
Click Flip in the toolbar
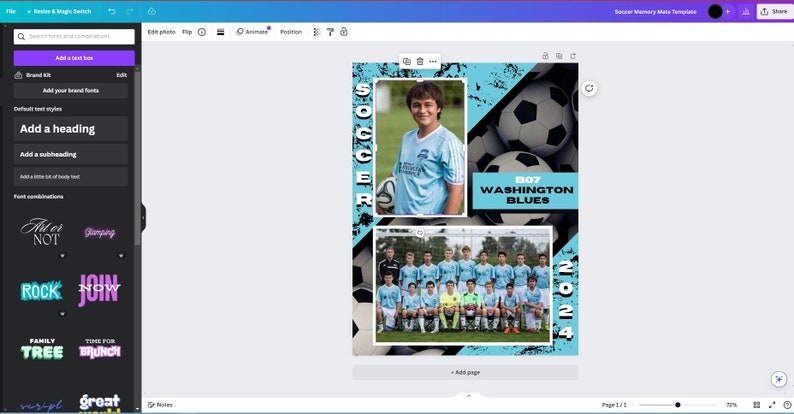[x=187, y=32]
